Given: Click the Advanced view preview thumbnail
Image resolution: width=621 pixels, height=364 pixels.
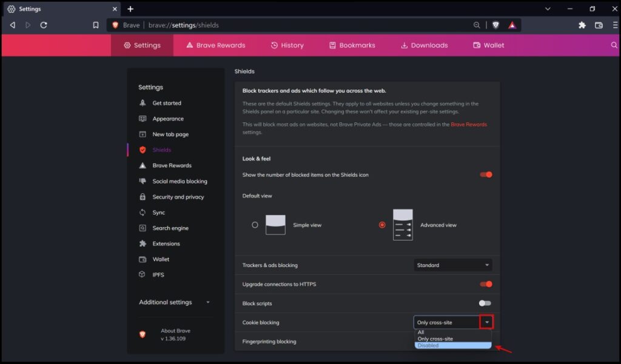Looking at the screenshot, I should click(403, 225).
